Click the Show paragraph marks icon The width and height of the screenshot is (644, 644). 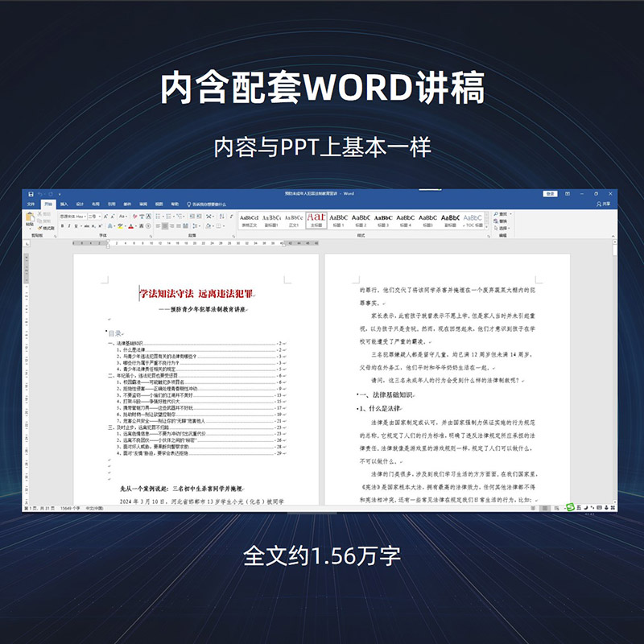tap(231, 216)
